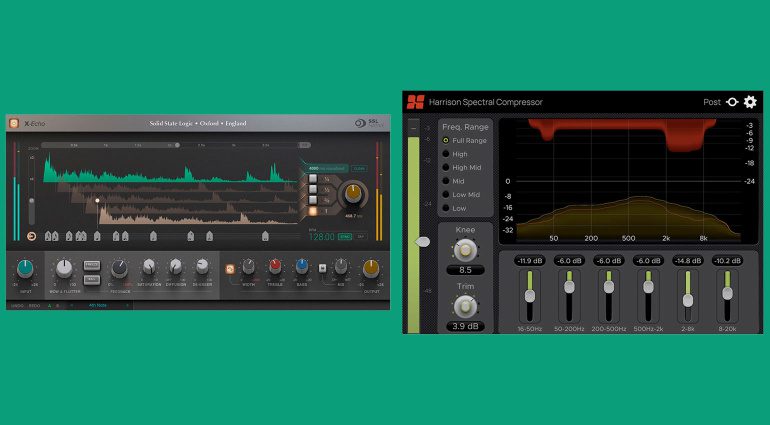Image resolution: width=770 pixels, height=425 pixels.
Task: Enable the top delay tap multiplier button
Action: (313, 178)
